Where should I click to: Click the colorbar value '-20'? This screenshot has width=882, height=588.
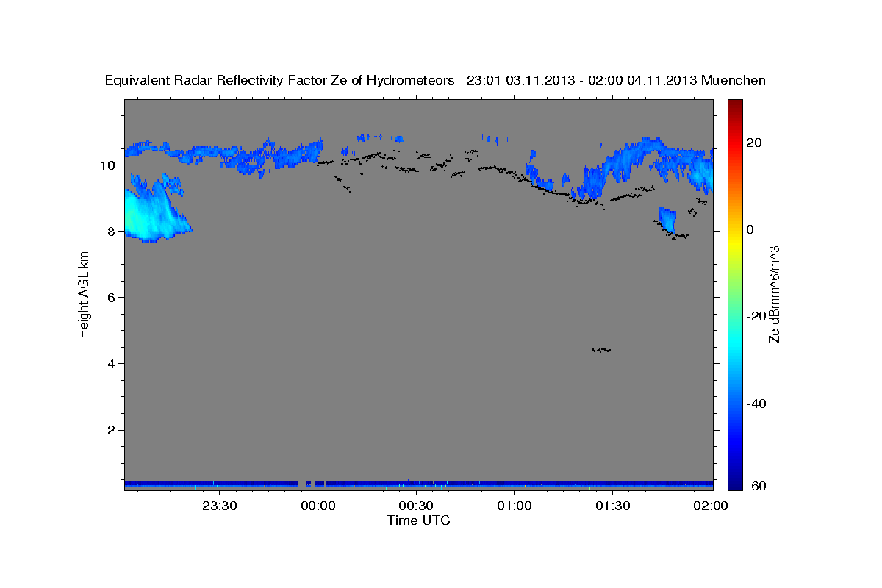click(757, 316)
